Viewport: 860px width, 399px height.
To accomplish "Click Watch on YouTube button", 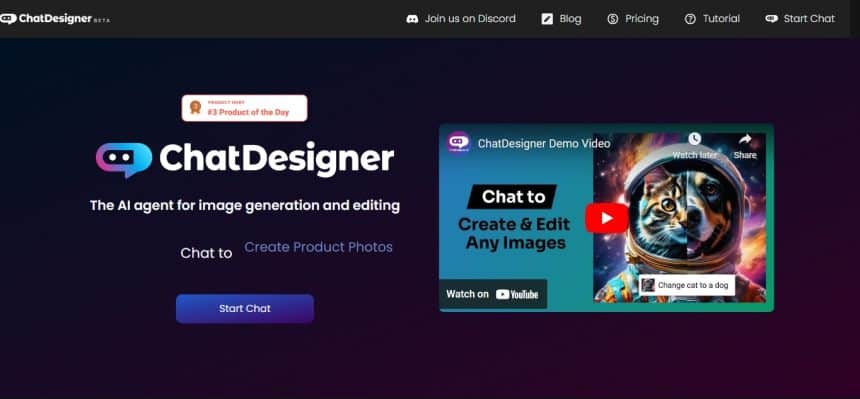I will (493, 294).
